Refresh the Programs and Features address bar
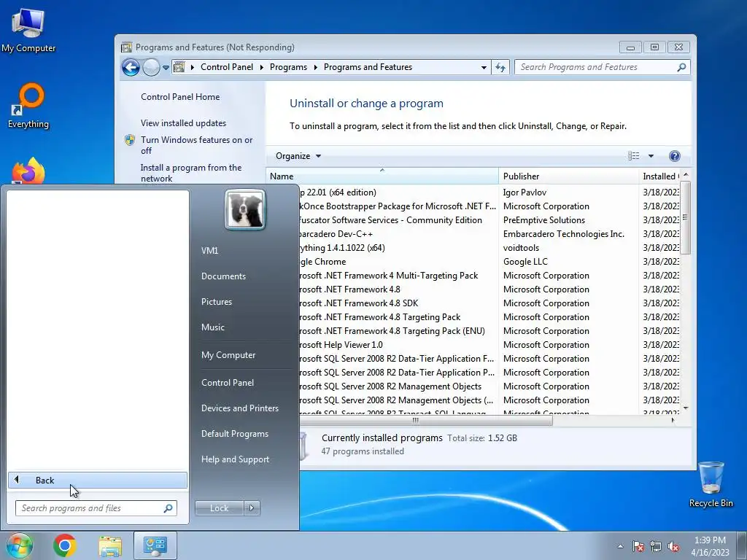 click(x=500, y=67)
